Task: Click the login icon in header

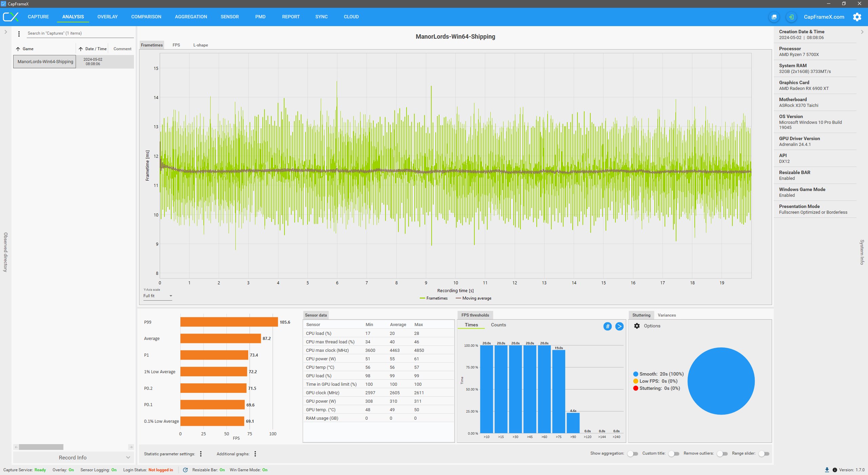Action: (791, 17)
